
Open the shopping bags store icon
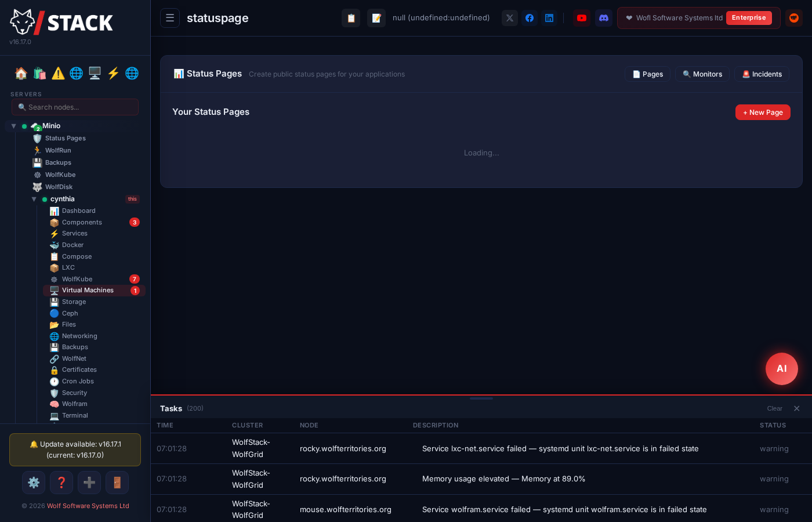click(39, 73)
